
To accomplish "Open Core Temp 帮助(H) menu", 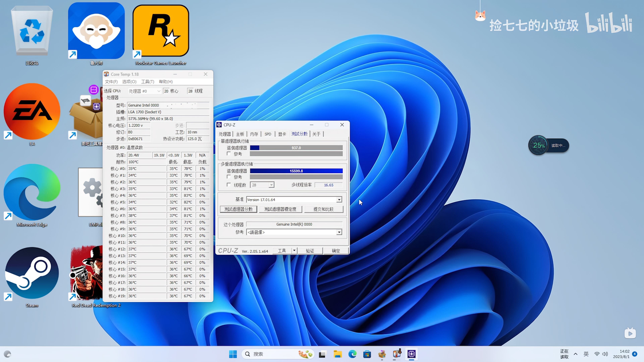I will [x=166, y=82].
